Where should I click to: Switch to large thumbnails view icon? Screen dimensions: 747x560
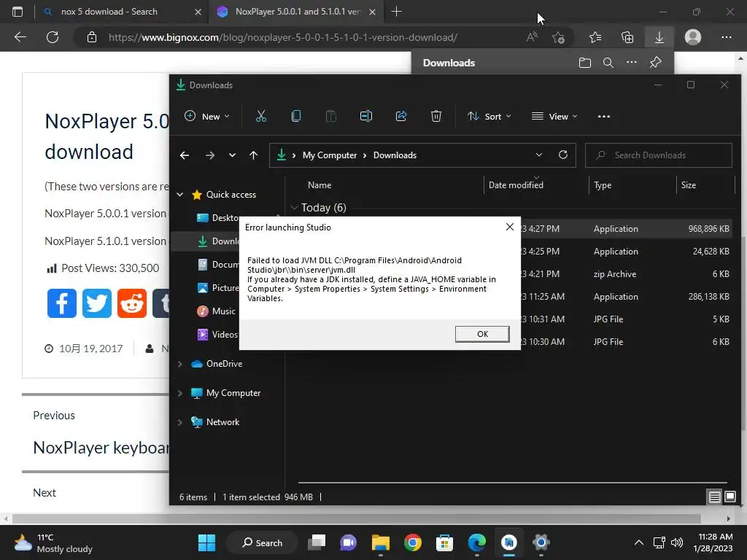(x=729, y=497)
